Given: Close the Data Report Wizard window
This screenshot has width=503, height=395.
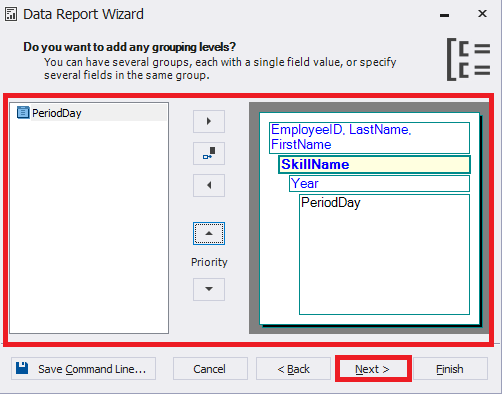Looking at the screenshot, I should (x=482, y=14).
